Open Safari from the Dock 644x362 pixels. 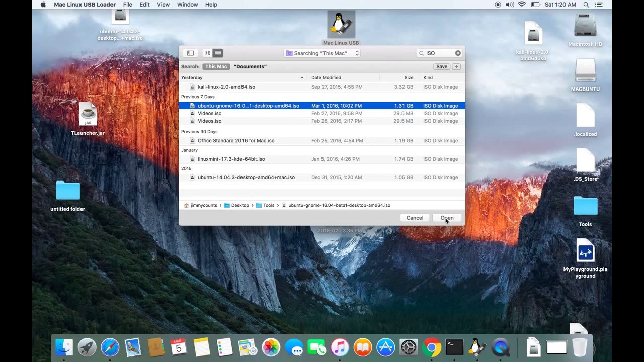point(110,347)
